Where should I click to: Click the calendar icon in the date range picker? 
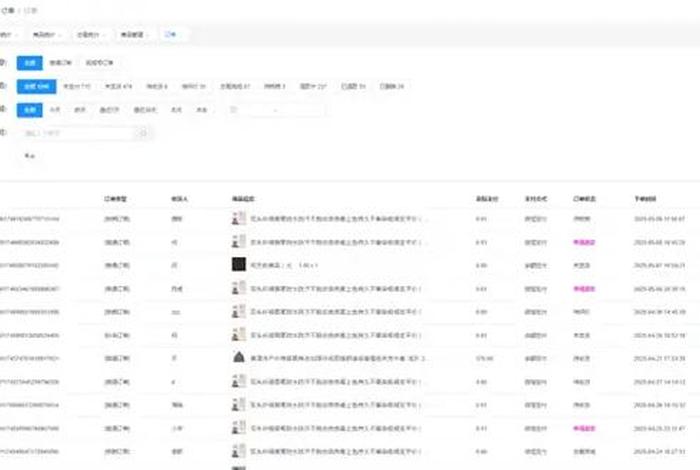[233, 110]
